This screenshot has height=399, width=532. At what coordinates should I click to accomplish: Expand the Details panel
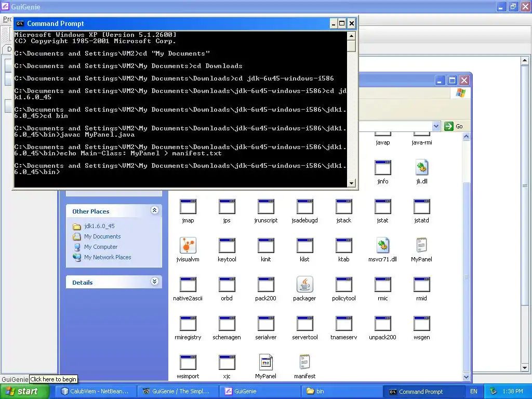pyautogui.click(x=154, y=282)
